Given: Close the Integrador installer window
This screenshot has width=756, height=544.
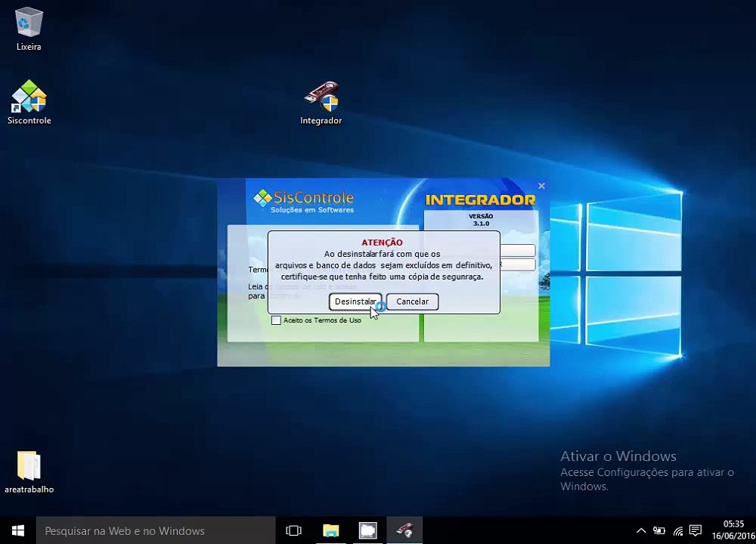Looking at the screenshot, I should 541,186.
